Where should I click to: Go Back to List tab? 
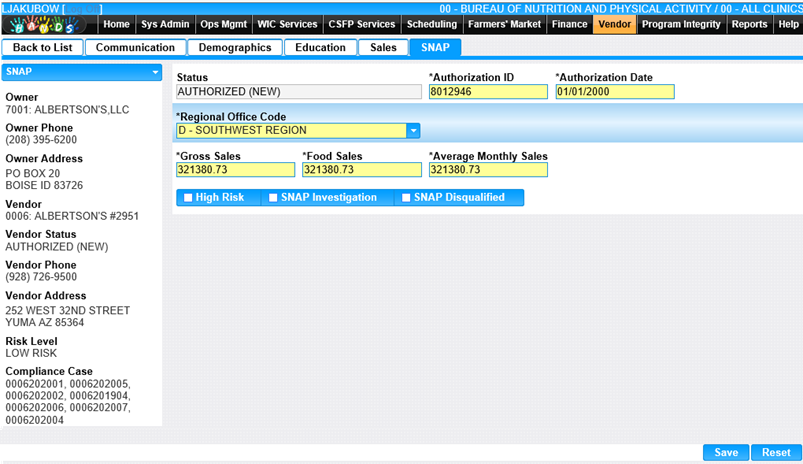coord(43,47)
